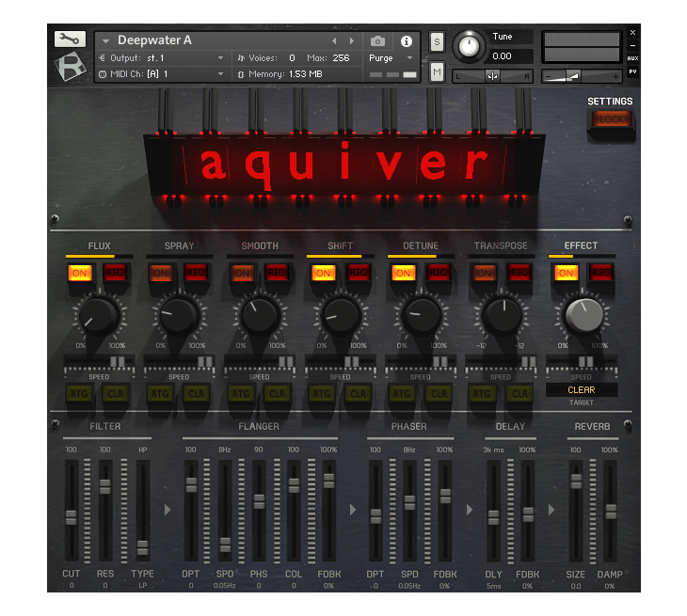Image resolution: width=687 pixels, height=616 pixels.
Task: Click DETUNE CLR button
Action: click(439, 394)
